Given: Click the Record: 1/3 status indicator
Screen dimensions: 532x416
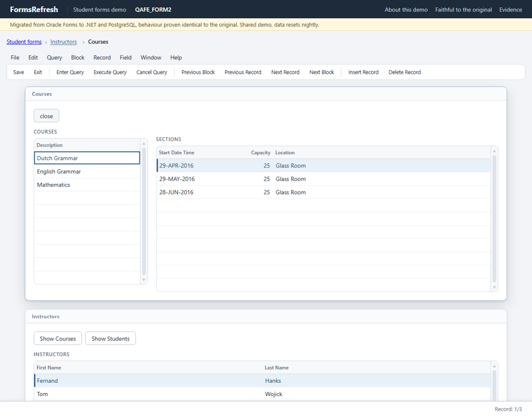Looking at the screenshot, I should tap(508, 409).
